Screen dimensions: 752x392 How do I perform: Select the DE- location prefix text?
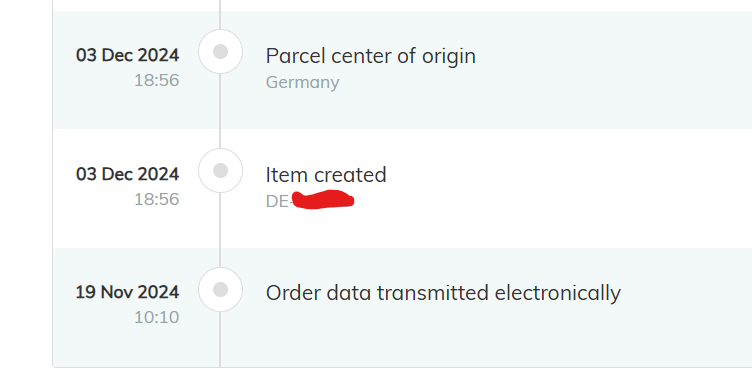278,201
